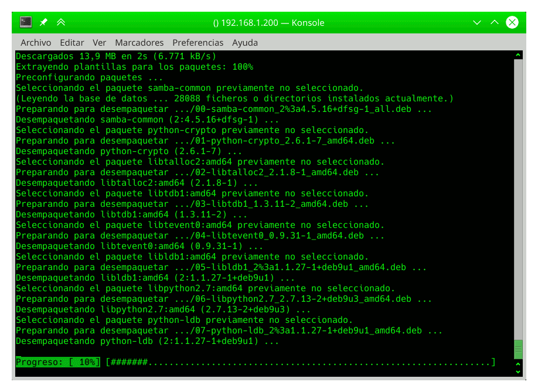
Task: Click the 01-python-crypto deb filename line
Action: [x=206, y=141]
